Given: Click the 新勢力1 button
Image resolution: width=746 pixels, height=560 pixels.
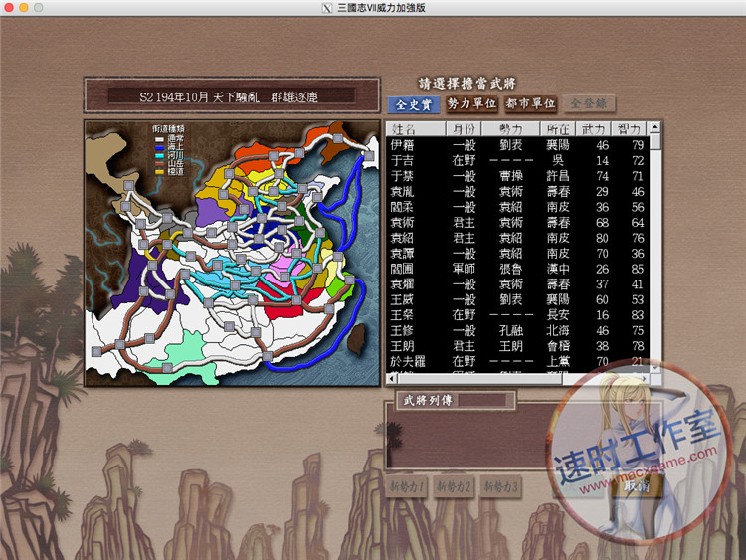Looking at the screenshot, I should (x=406, y=486).
